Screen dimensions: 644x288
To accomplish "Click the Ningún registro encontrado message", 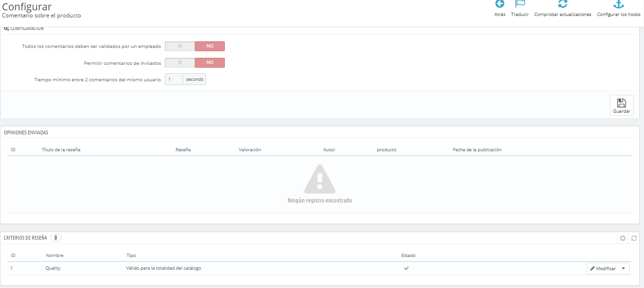I will coord(320,201).
